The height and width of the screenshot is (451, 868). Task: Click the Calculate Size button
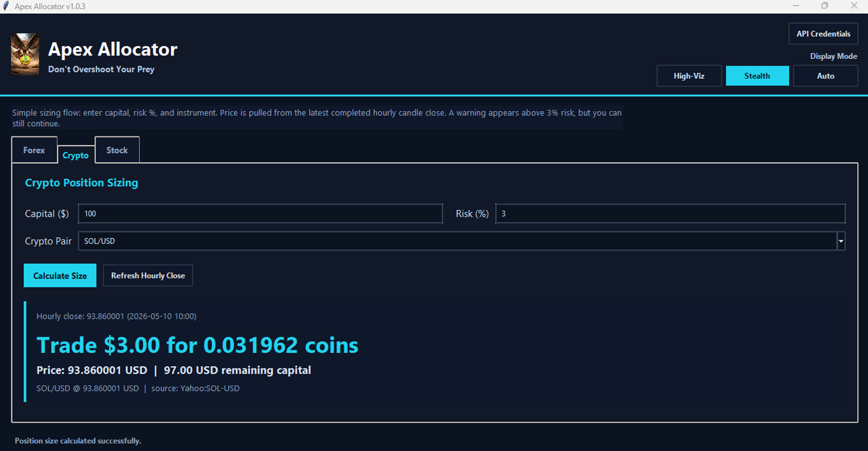60,276
